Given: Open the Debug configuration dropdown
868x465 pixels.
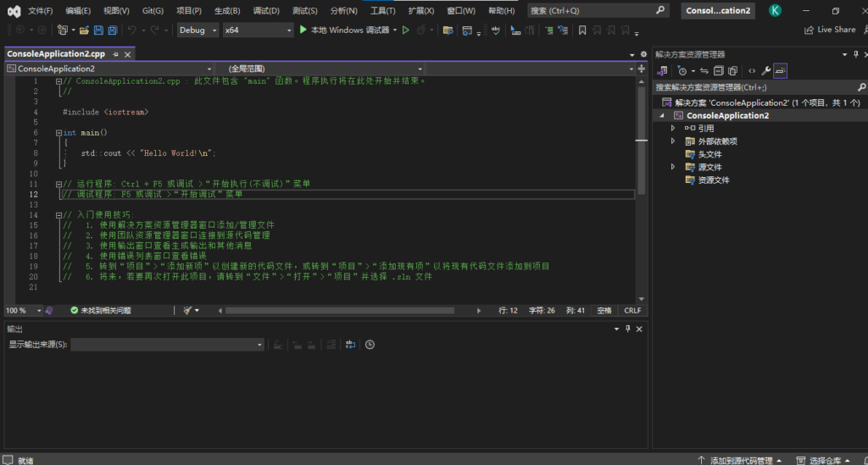Looking at the screenshot, I should point(197,30).
